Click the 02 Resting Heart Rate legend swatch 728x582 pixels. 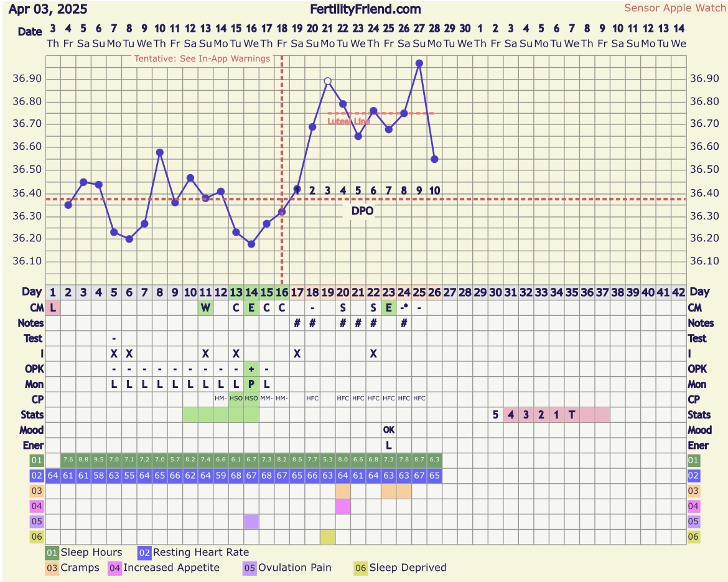point(144,552)
